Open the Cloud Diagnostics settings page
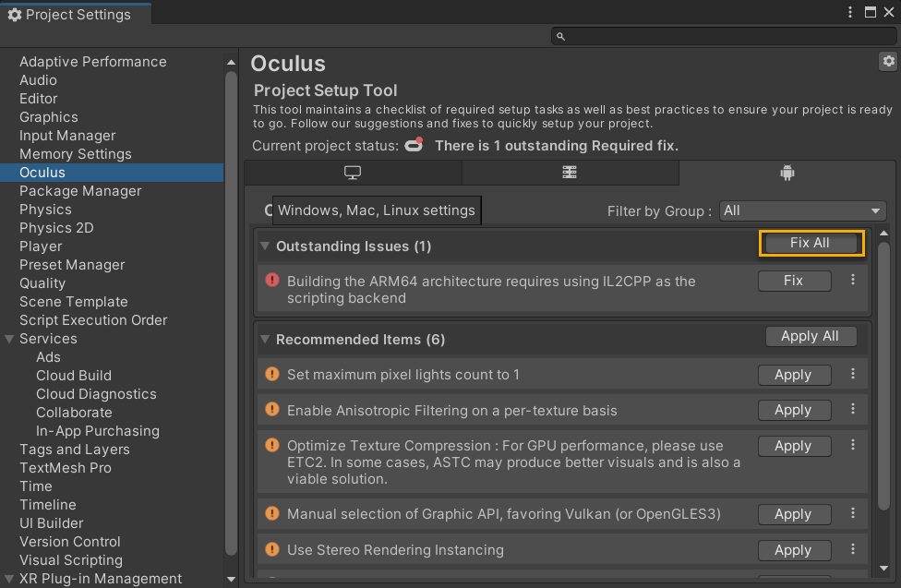The image size is (901, 588). [96, 394]
